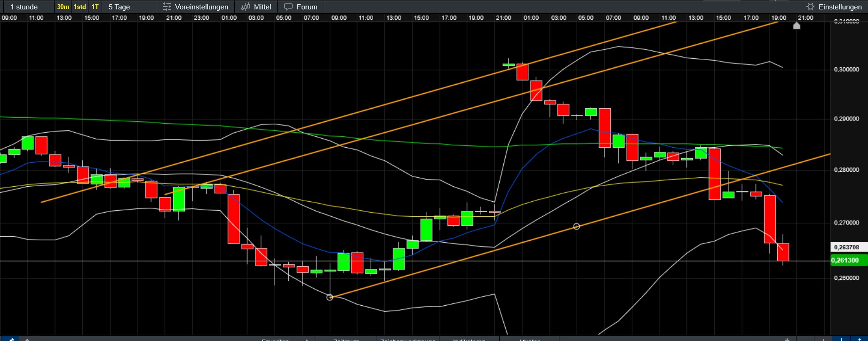
Task: Click the green current price tag 0,261300
Action: 849,261
